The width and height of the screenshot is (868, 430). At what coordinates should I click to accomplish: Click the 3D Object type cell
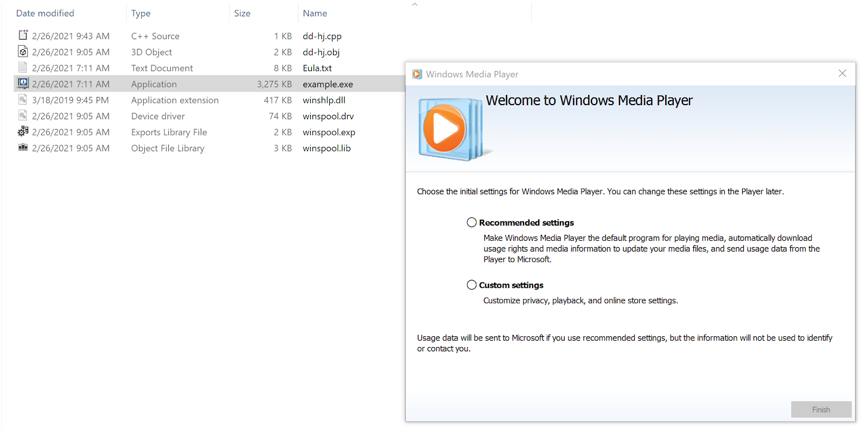pyautogui.click(x=151, y=52)
